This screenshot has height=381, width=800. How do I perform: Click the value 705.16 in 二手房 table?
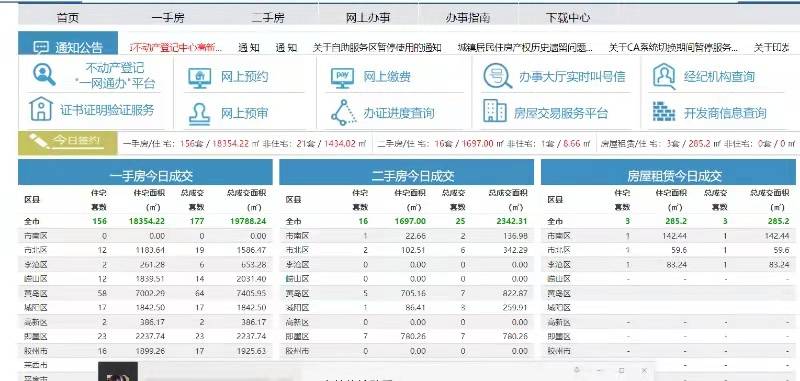click(412, 293)
